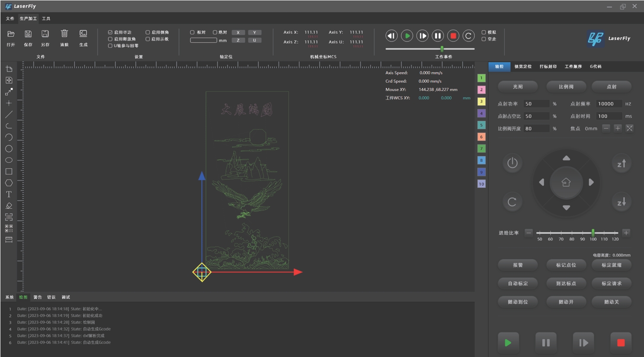
Task: Open the 工具 menu
Action: [46, 19]
